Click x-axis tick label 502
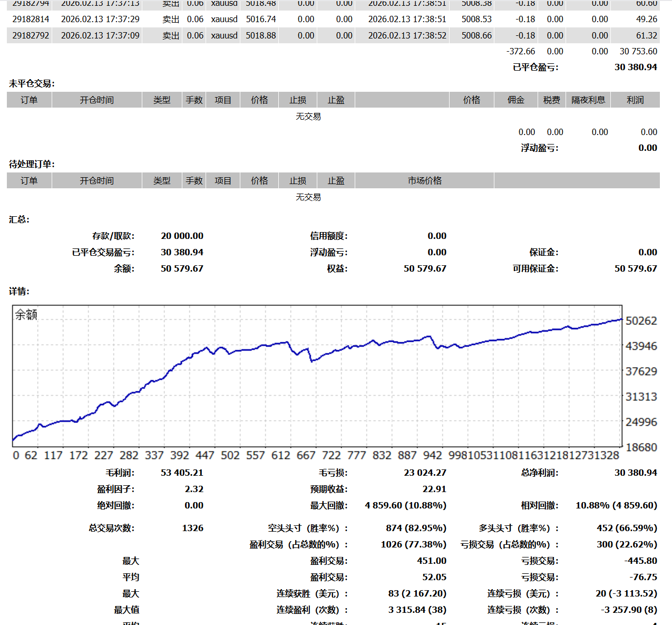This screenshot has height=625, width=672. click(x=230, y=455)
